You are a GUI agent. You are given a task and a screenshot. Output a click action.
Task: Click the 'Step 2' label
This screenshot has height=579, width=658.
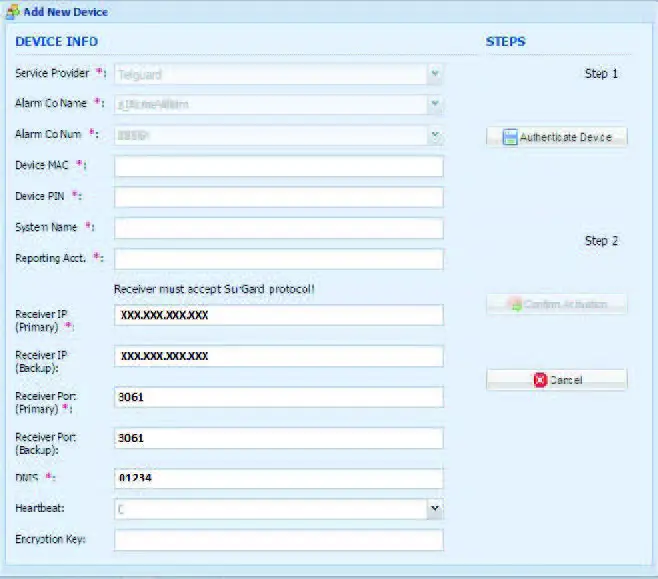click(601, 241)
